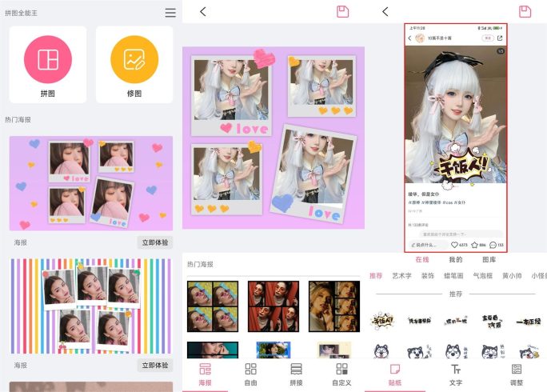The image size is (547, 392).
Task: Switch to the 我的 stickers tab
Action: 456,260
